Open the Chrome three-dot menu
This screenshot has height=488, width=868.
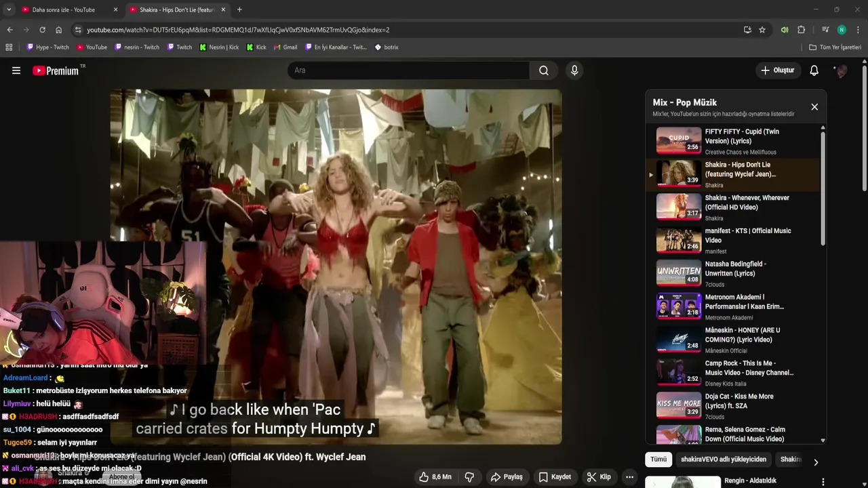[858, 30]
